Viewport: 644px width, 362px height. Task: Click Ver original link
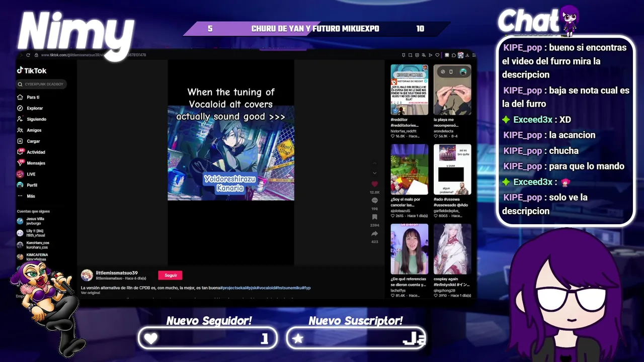[91, 293]
